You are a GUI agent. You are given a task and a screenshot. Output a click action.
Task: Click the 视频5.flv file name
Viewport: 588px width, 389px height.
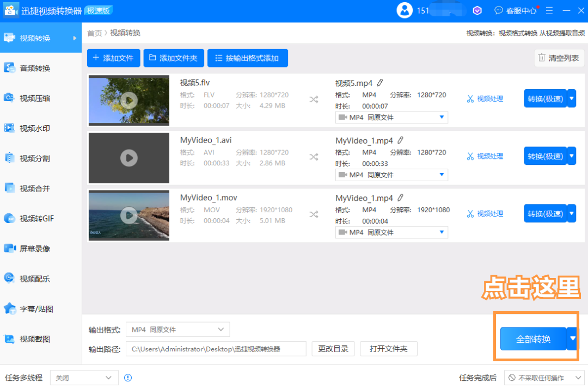[194, 83]
